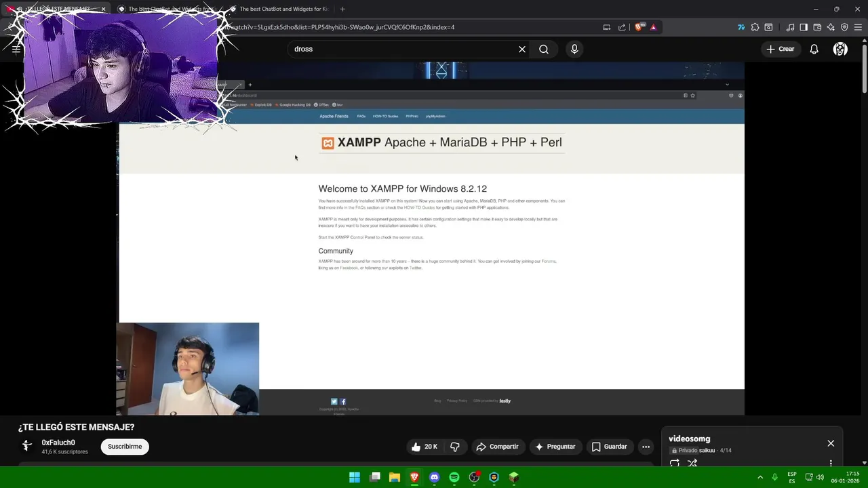Open the Leo AI sparkle icon
Screen dimensions: 868x488
click(831, 28)
